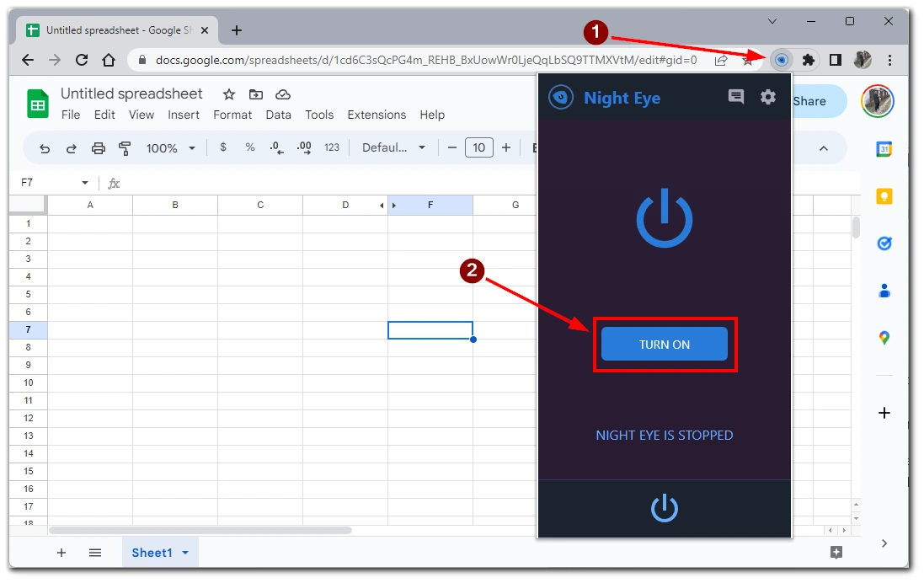The image size is (924, 583).
Task: Expand hidden column E arrows
Action: click(387, 205)
